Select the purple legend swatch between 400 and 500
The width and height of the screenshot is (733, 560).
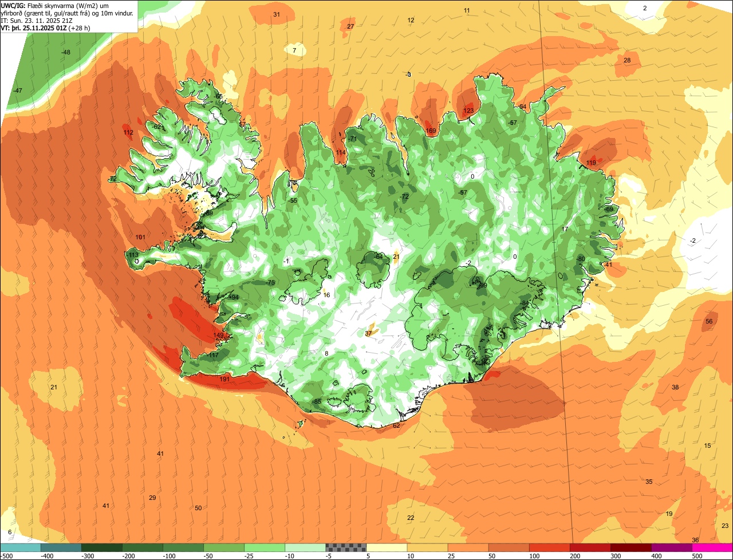coord(671,547)
